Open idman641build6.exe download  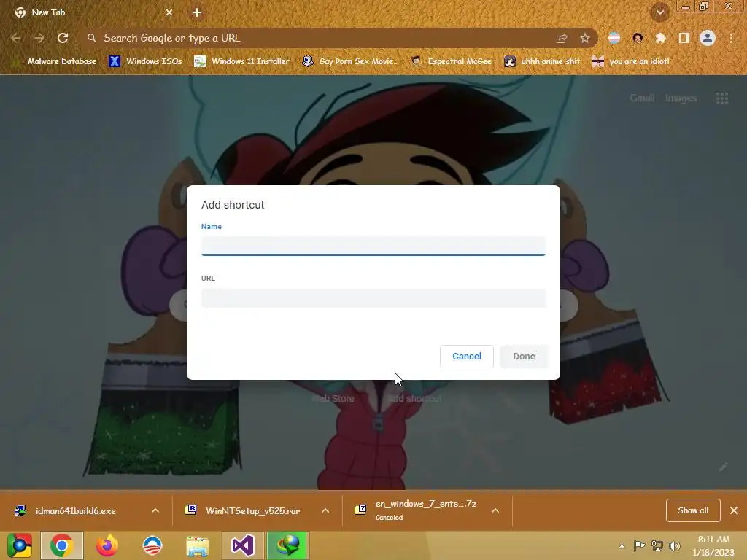(x=75, y=511)
